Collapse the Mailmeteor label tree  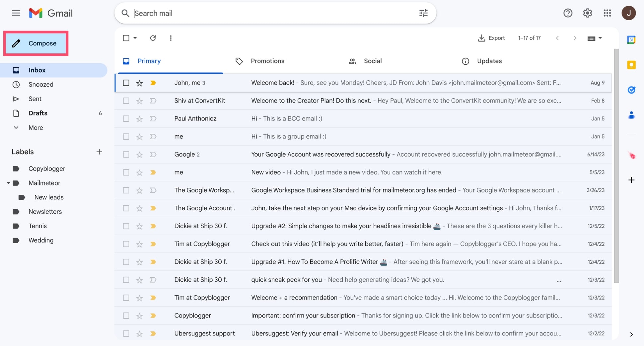pos(8,183)
